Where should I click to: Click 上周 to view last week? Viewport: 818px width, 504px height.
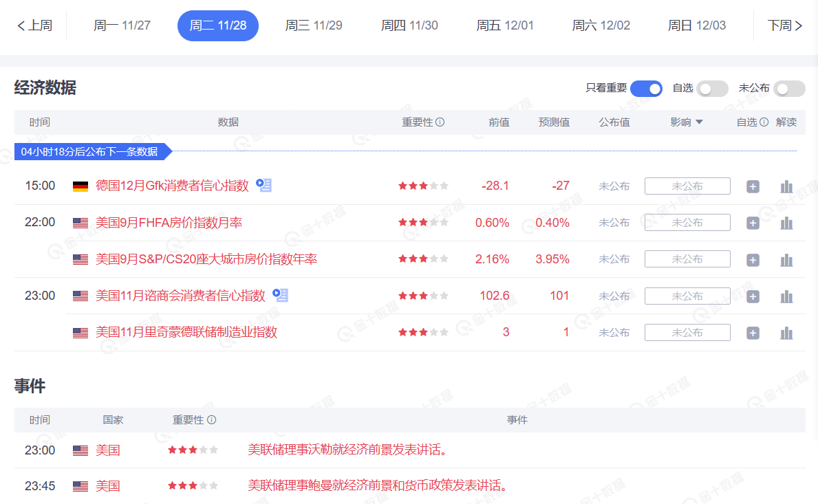click(34, 25)
